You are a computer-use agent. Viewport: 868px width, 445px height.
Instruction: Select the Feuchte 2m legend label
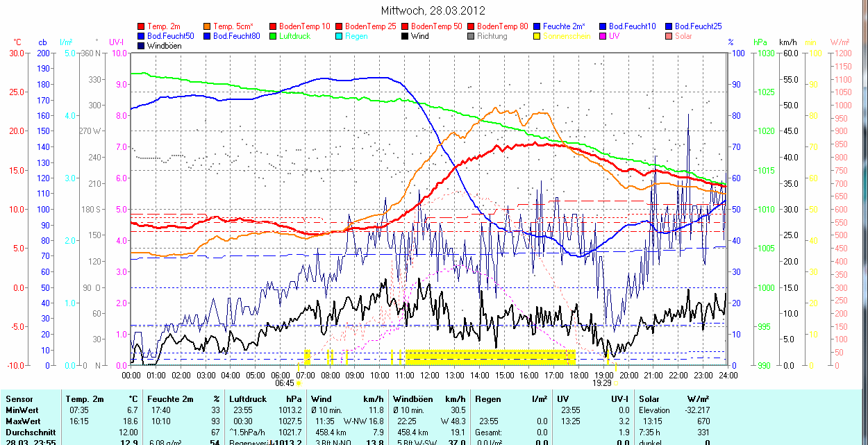(565, 26)
